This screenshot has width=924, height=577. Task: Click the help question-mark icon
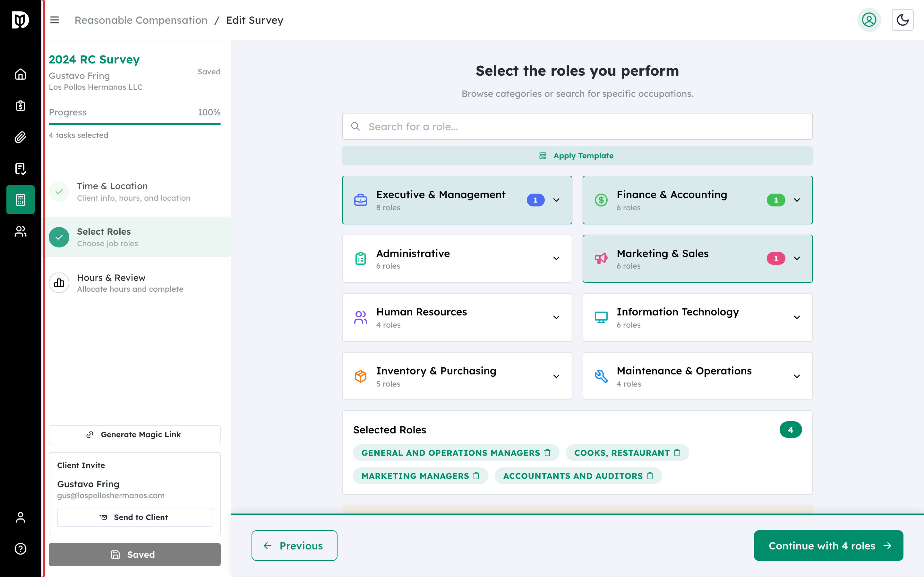20,549
